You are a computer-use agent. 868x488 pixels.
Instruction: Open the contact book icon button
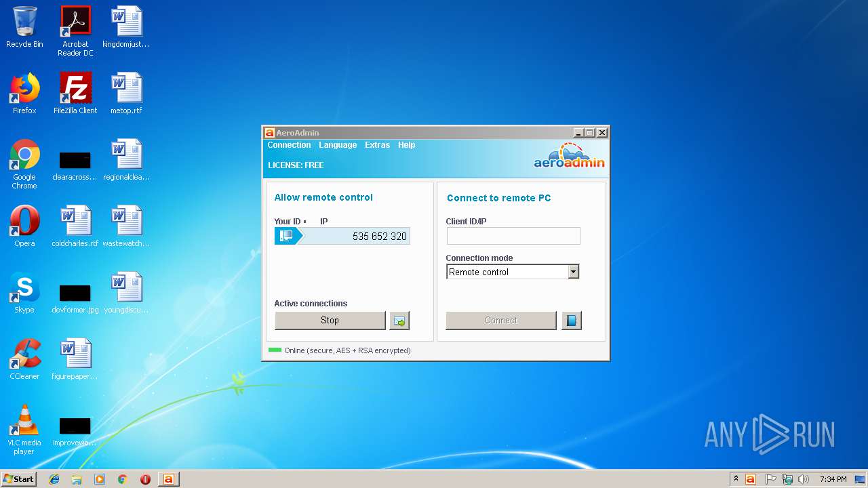point(572,321)
